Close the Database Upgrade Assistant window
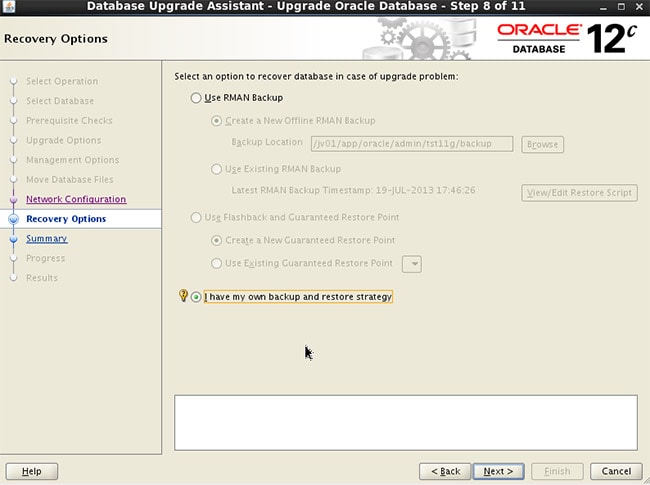This screenshot has height=485, width=650. click(640, 7)
